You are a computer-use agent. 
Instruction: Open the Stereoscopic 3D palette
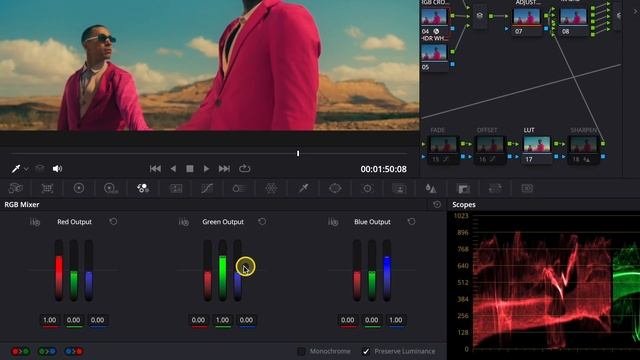(527, 188)
